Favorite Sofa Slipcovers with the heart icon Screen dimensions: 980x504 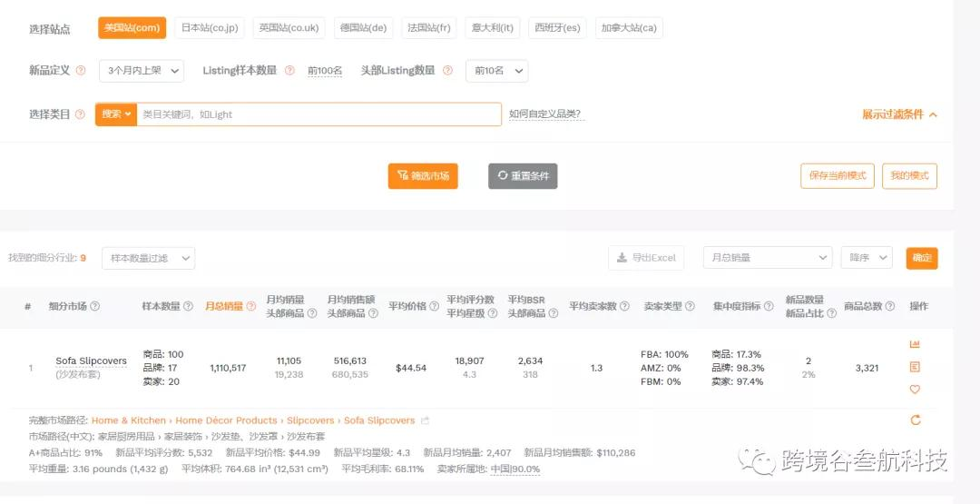[x=915, y=390]
